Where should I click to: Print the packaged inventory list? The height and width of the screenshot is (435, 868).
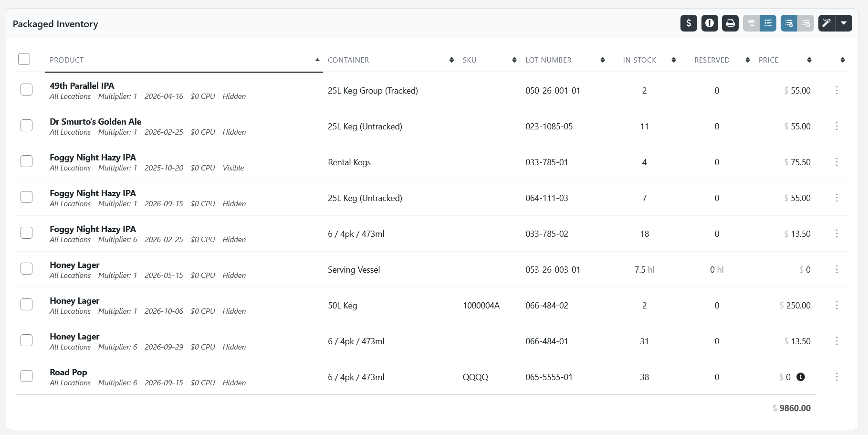coord(730,23)
